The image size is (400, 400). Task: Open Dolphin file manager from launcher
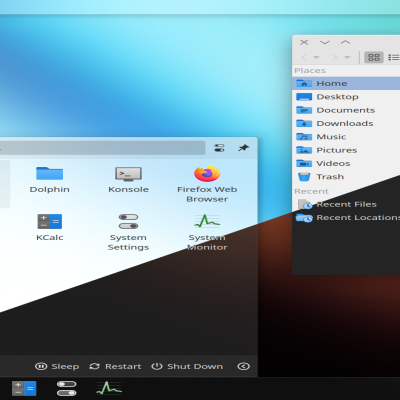point(49,180)
